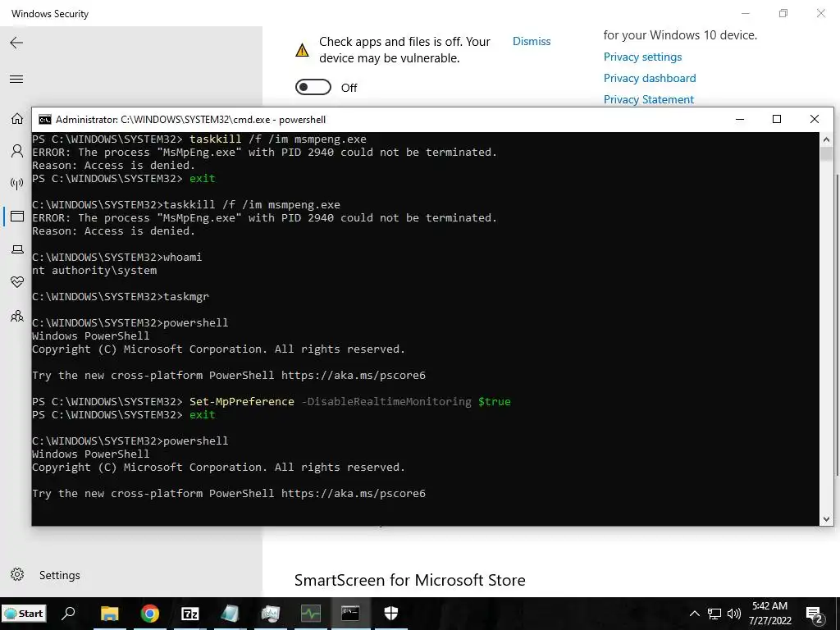Select App & browser control sidebar icon

tap(17, 217)
